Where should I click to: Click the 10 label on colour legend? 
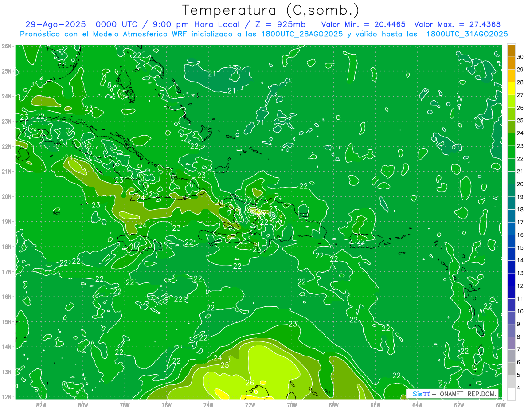coord(520,311)
